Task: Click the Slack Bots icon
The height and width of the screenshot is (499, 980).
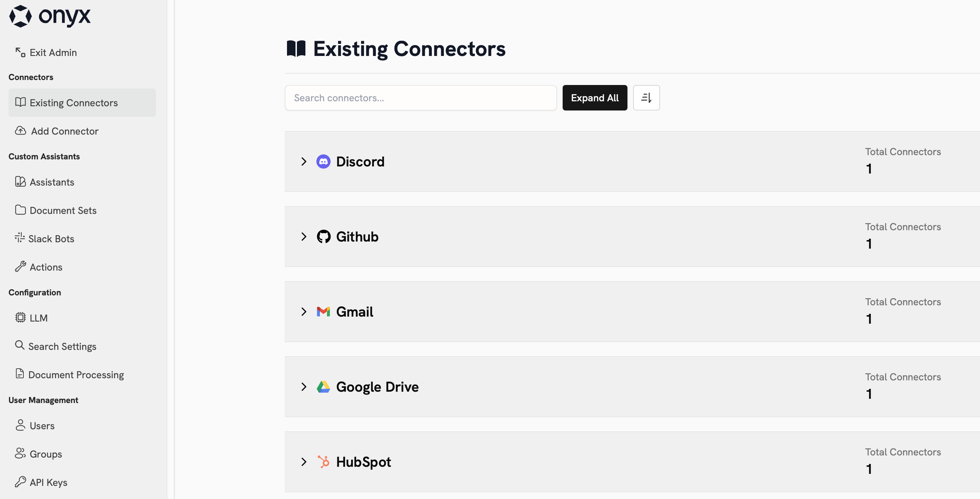Action: [x=20, y=238]
